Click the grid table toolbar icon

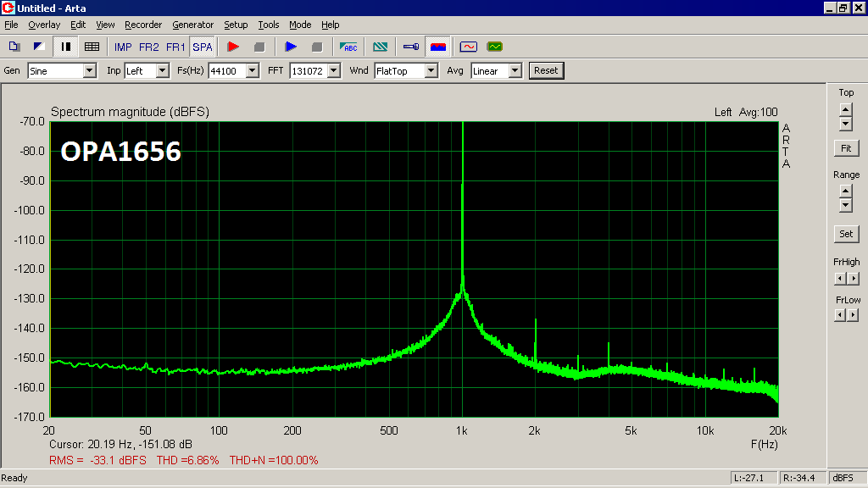click(92, 47)
